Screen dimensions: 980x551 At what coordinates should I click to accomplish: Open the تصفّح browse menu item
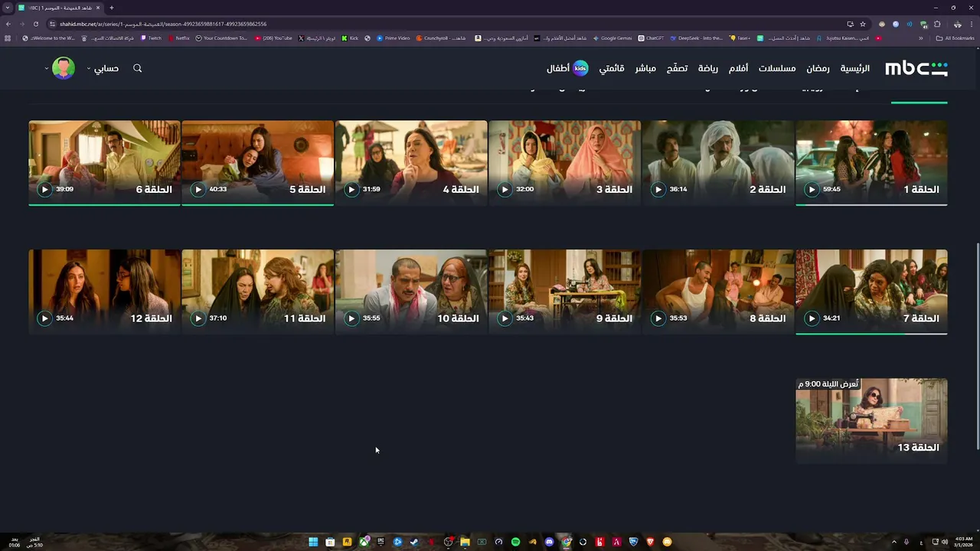677,68
